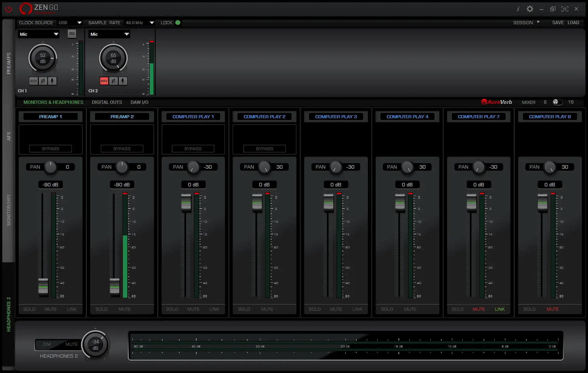Switch the mixer toggle between 8 and 16 channels

pos(557,102)
